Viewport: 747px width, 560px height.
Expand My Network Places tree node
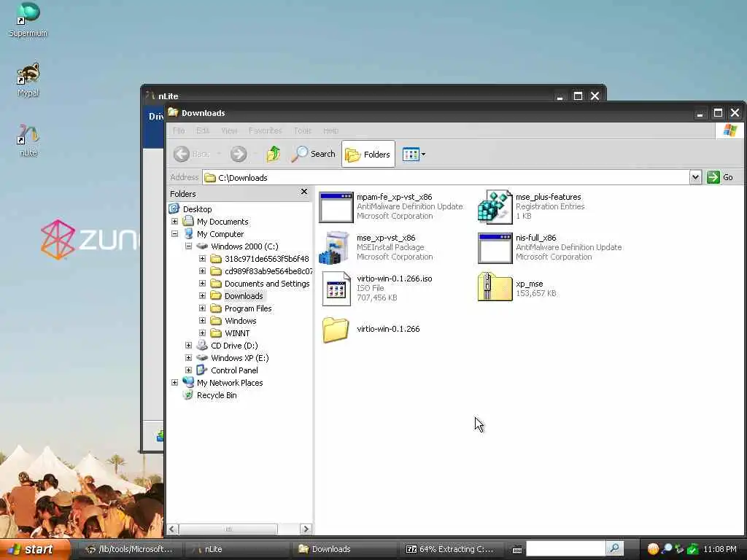(175, 382)
